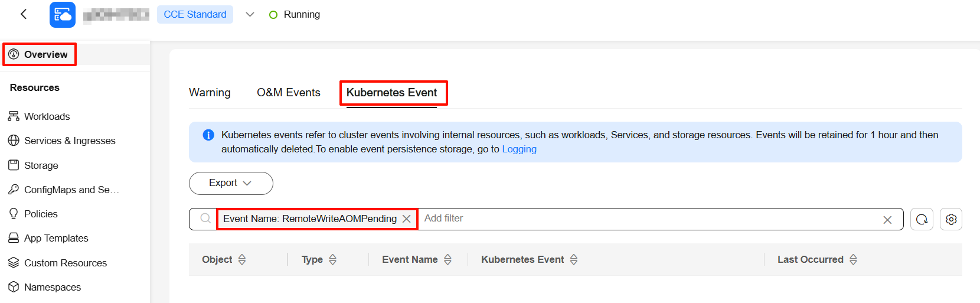Image resolution: width=980 pixels, height=303 pixels.
Task: Sort the table by Object column
Action: [242, 259]
